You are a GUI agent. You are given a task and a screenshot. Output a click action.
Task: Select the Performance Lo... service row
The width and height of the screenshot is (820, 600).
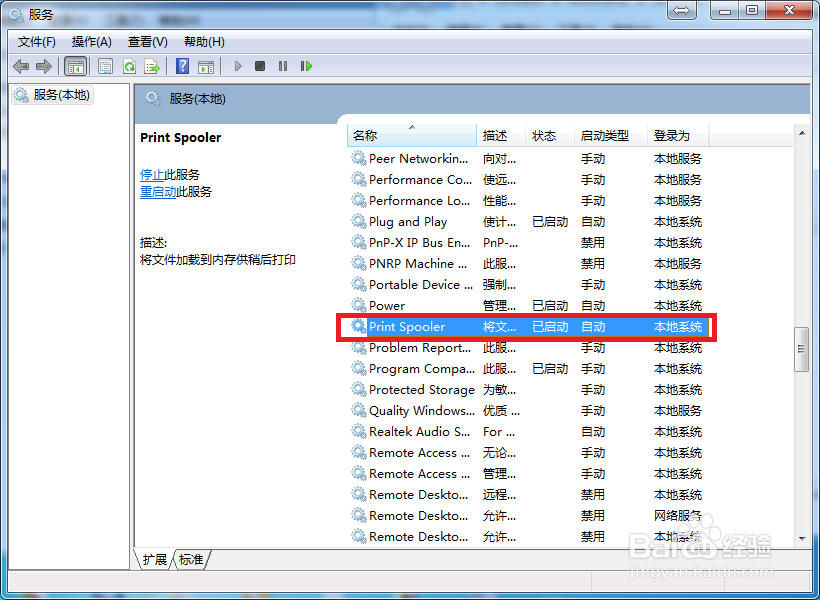(x=530, y=200)
